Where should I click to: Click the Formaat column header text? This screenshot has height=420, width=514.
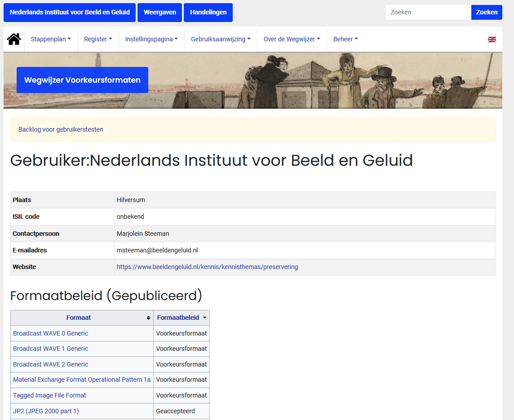(78, 318)
